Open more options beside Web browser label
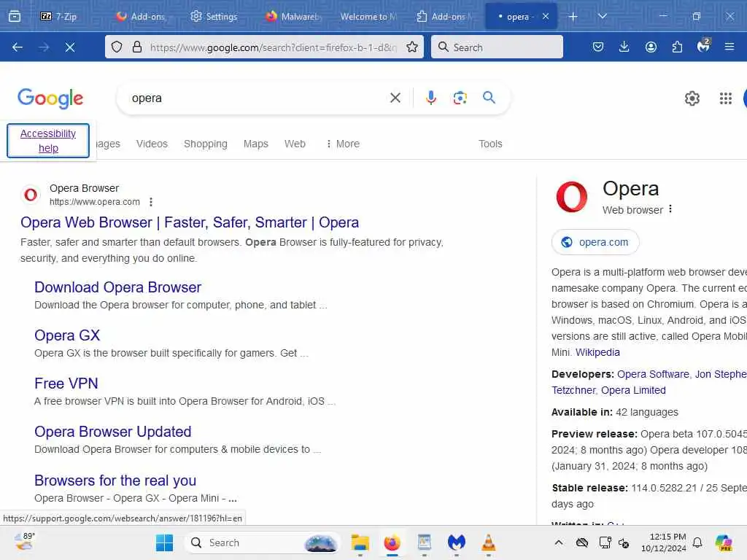Screen dimensions: 747x560 point(670,209)
